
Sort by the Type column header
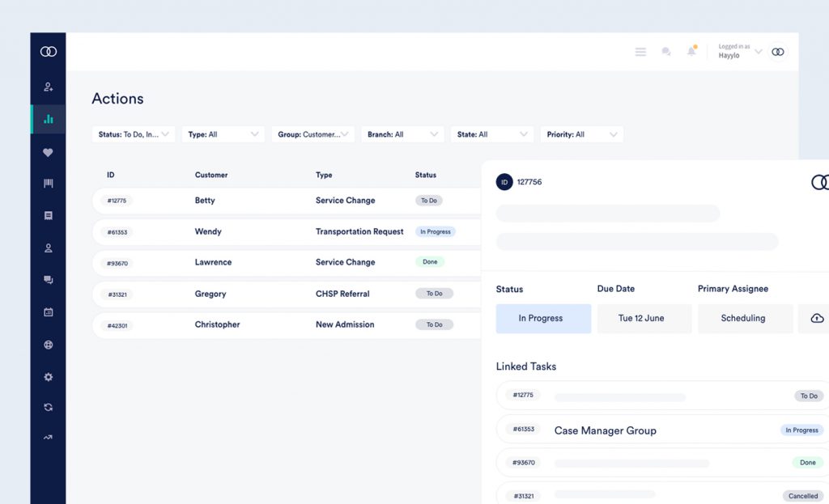(324, 175)
